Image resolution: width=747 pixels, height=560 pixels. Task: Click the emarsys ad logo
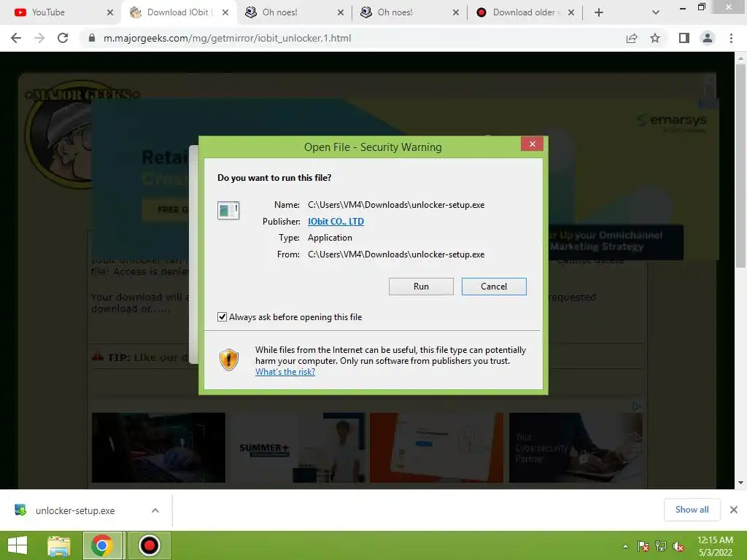672,122
